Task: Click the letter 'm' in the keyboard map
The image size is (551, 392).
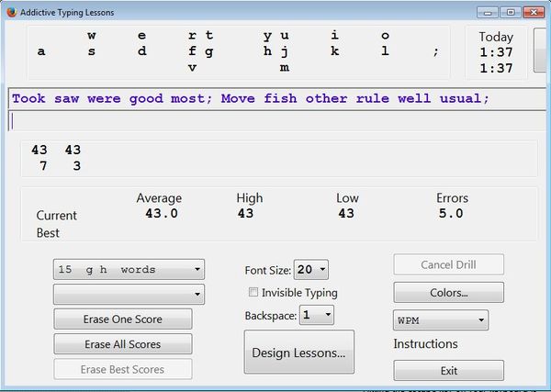Action: [285, 67]
